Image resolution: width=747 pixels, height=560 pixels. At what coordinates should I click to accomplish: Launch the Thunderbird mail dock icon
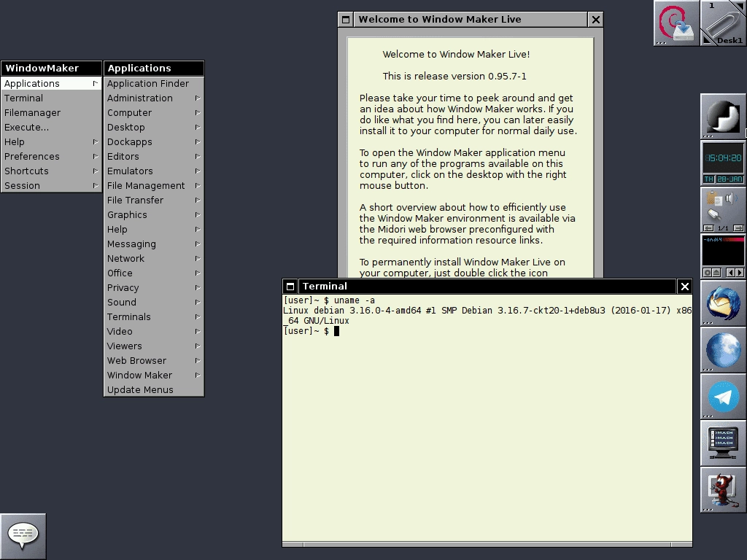(x=723, y=303)
